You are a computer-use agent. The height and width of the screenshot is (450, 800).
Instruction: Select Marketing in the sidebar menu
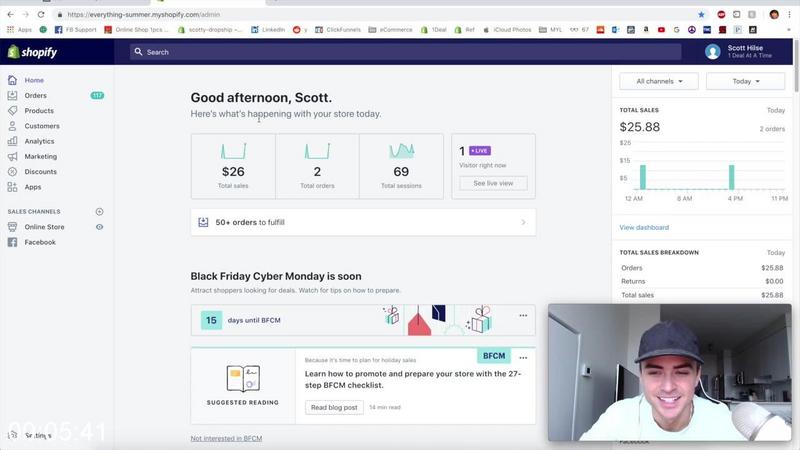pos(41,157)
